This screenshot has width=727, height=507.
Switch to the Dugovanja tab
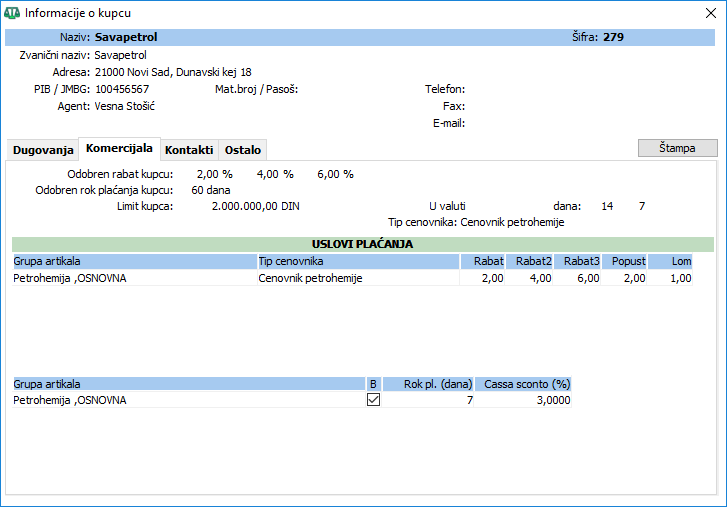click(x=43, y=150)
